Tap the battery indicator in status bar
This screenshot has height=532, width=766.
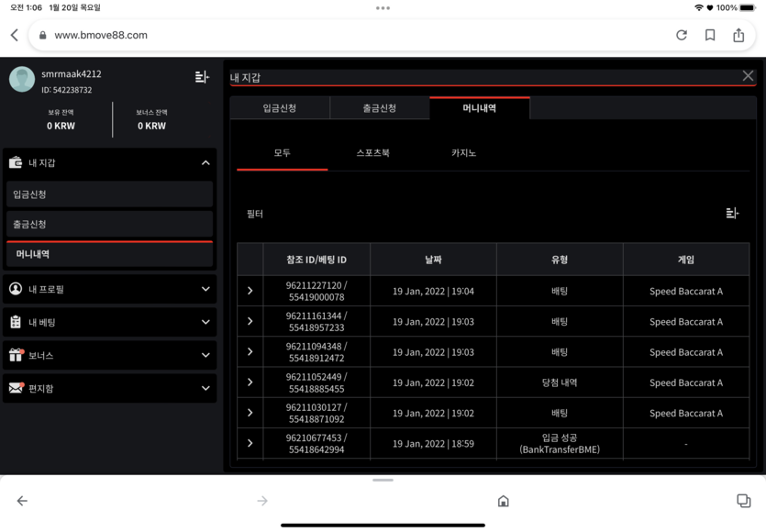pos(748,8)
